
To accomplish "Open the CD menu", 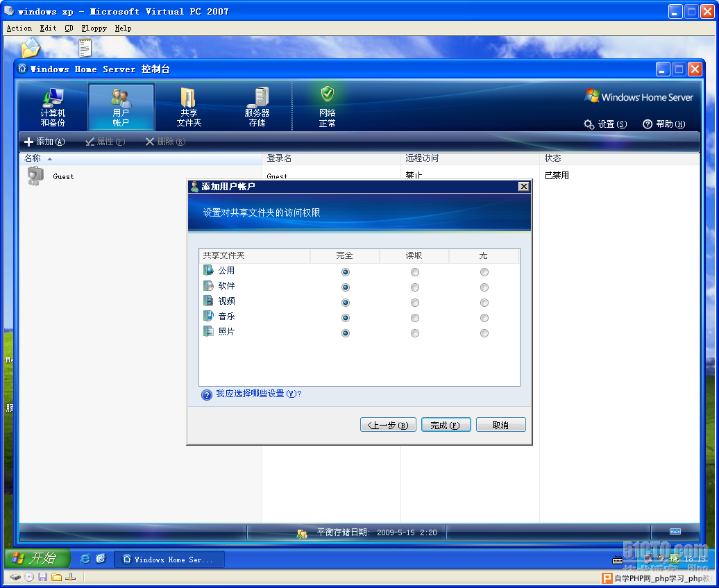I will [69, 28].
